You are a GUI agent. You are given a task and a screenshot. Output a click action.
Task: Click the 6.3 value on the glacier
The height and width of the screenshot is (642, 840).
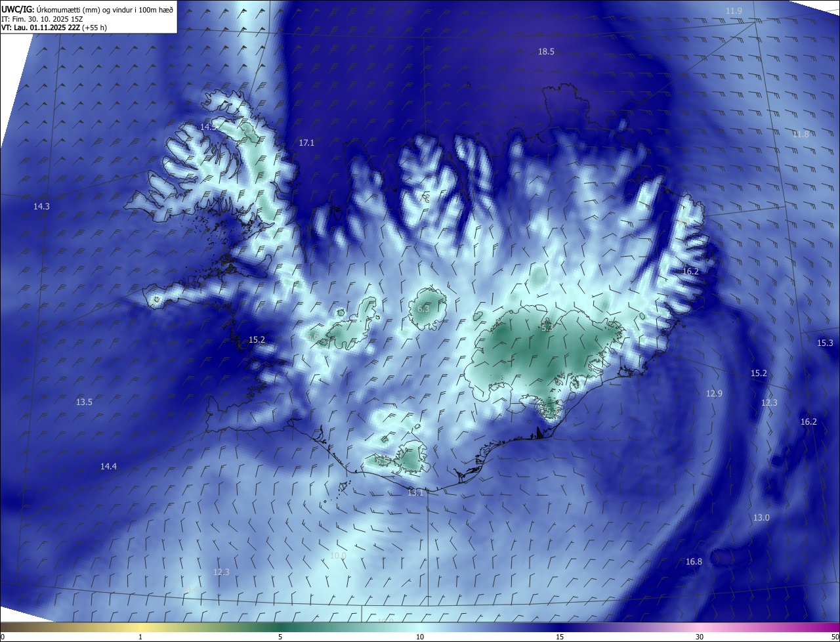click(x=423, y=309)
